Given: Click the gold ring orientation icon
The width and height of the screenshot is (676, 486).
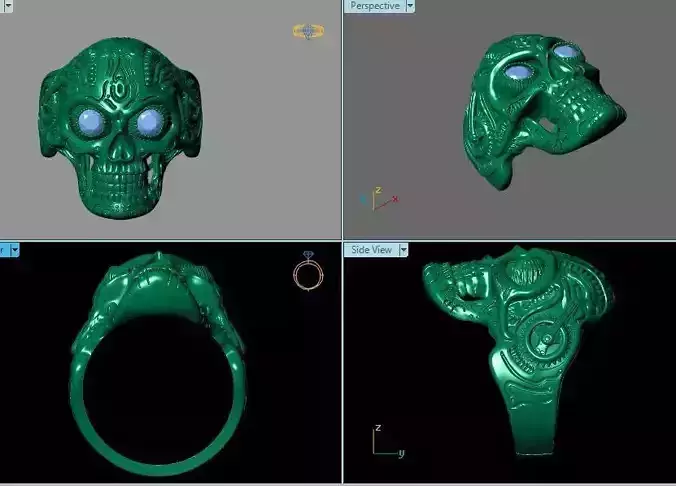Looking at the screenshot, I should point(308,31).
